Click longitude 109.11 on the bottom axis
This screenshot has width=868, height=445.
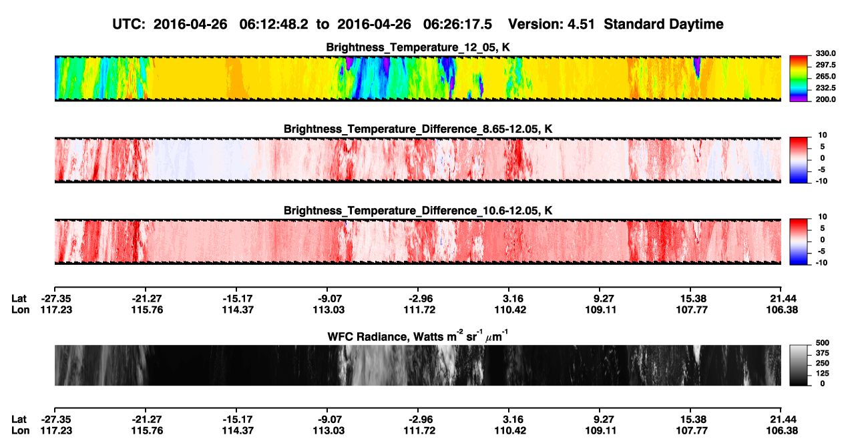point(600,430)
